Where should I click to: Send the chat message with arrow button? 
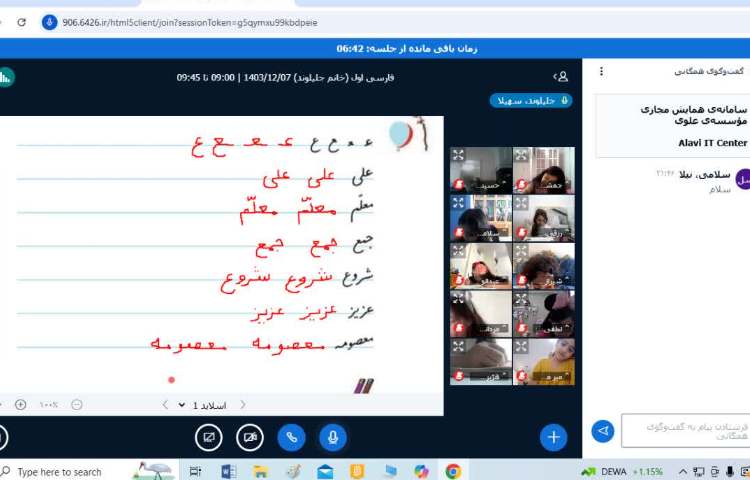603,431
